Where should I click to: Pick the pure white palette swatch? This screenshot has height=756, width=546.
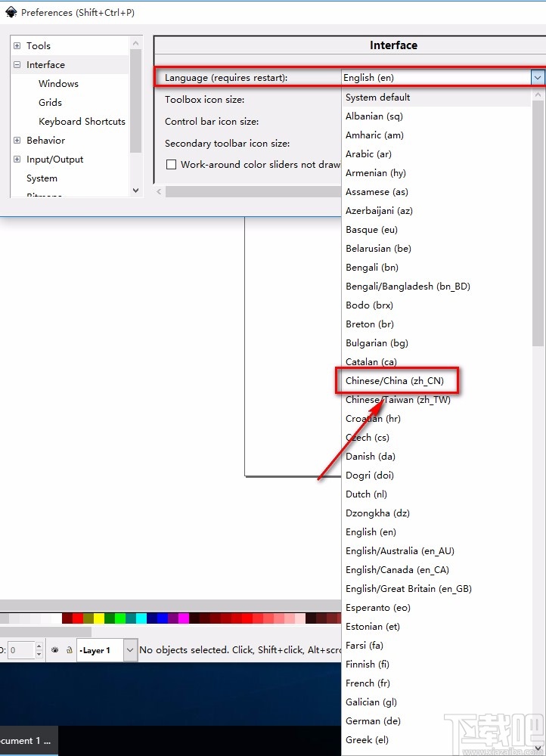point(57,618)
